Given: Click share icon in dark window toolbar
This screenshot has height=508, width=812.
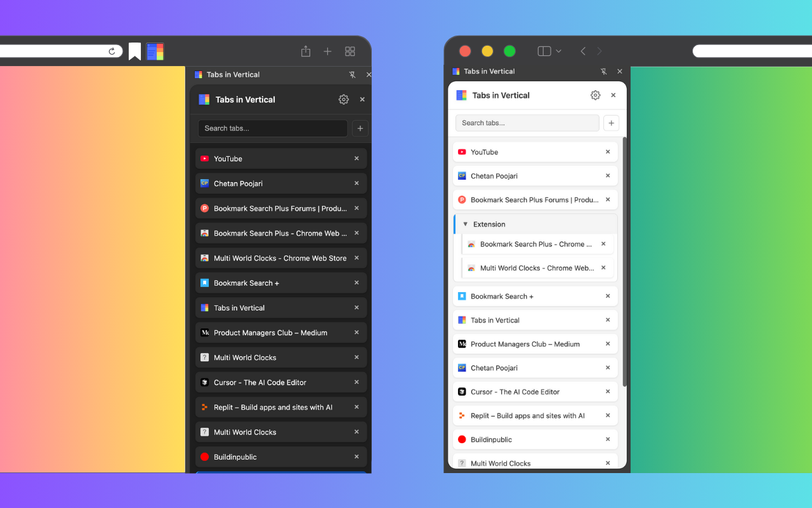Looking at the screenshot, I should [306, 51].
